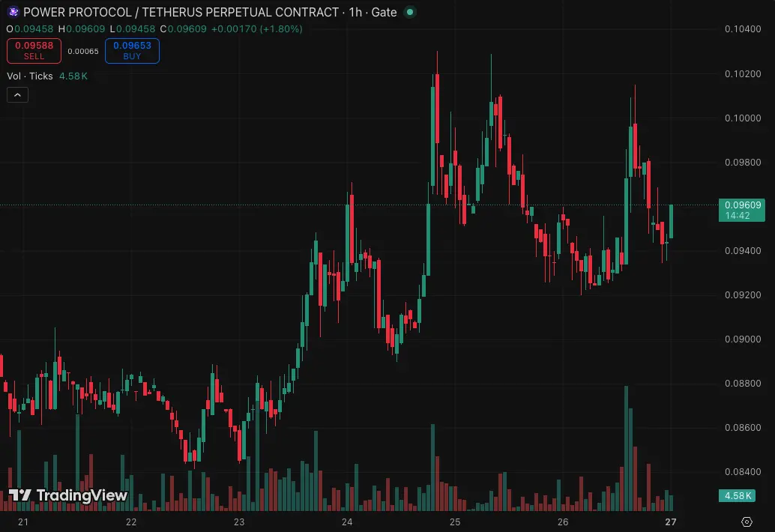This screenshot has height=532, width=775.
Task: Click the BUY 0.09653 button
Action: coord(132,51)
